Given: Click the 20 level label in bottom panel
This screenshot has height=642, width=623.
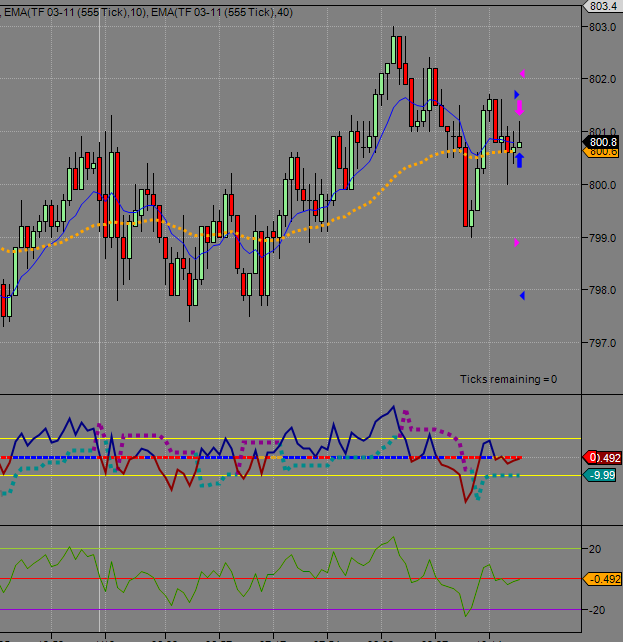Looking at the screenshot, I should pyautogui.click(x=595, y=549).
